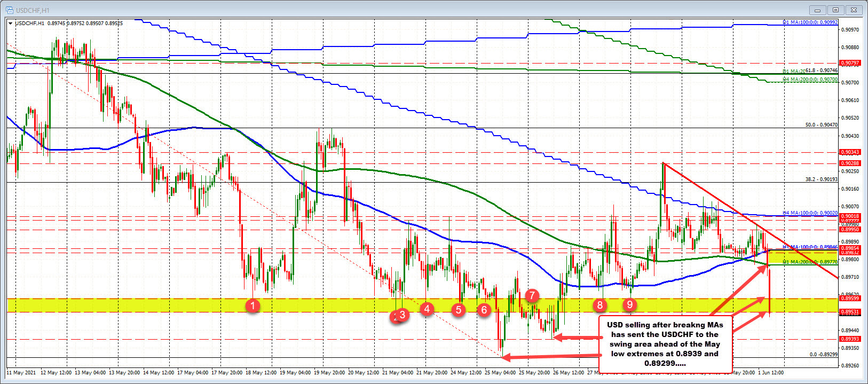This screenshot has height=384, width=868.
Task: Click the '21 May 04:00' time axis label
Action: [x=397, y=372]
